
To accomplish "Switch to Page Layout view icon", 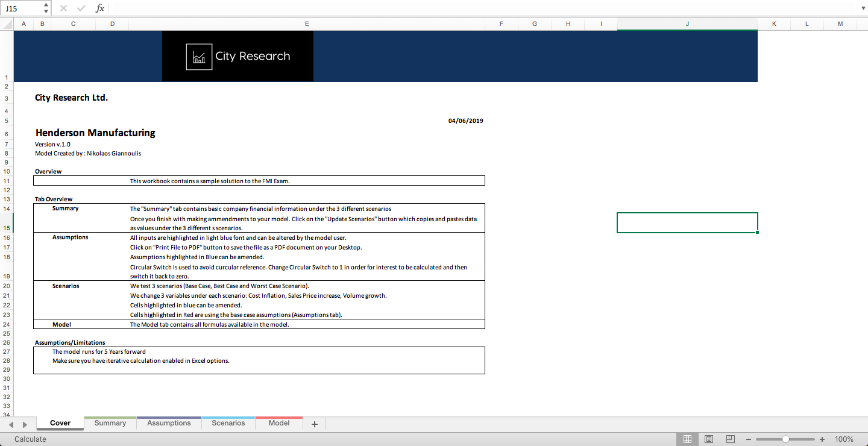I will coord(709,439).
